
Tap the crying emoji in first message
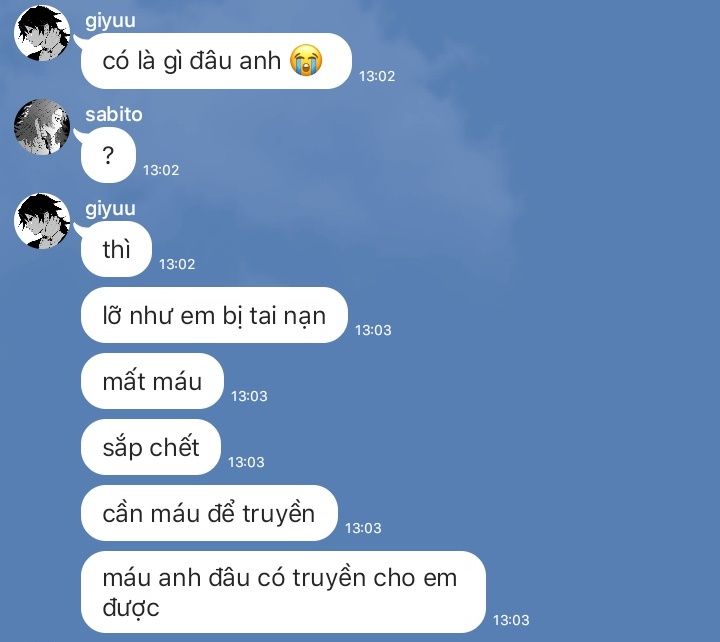306,60
